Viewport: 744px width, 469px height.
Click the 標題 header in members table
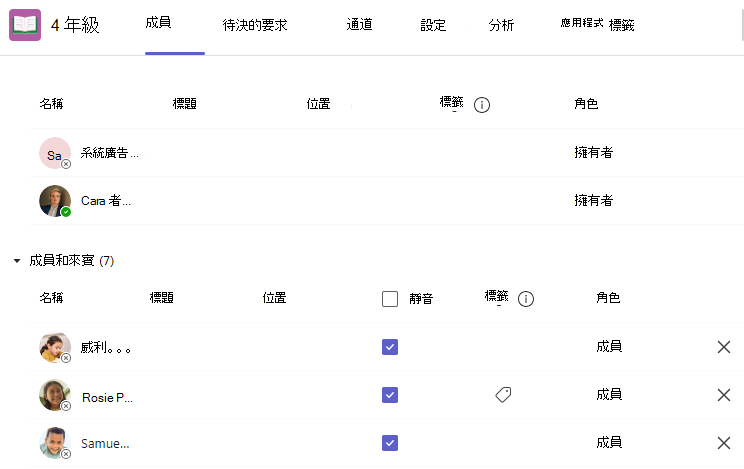161,298
